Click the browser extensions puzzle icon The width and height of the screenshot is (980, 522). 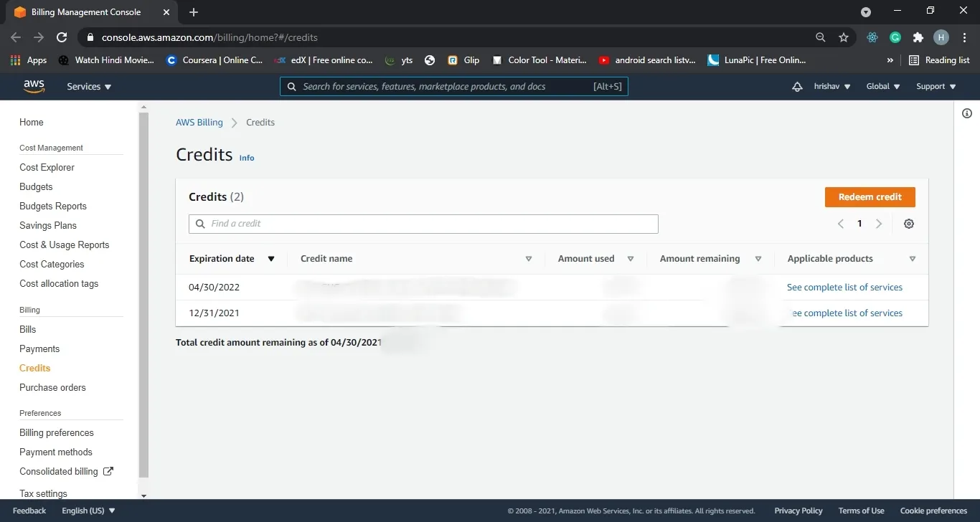point(918,37)
